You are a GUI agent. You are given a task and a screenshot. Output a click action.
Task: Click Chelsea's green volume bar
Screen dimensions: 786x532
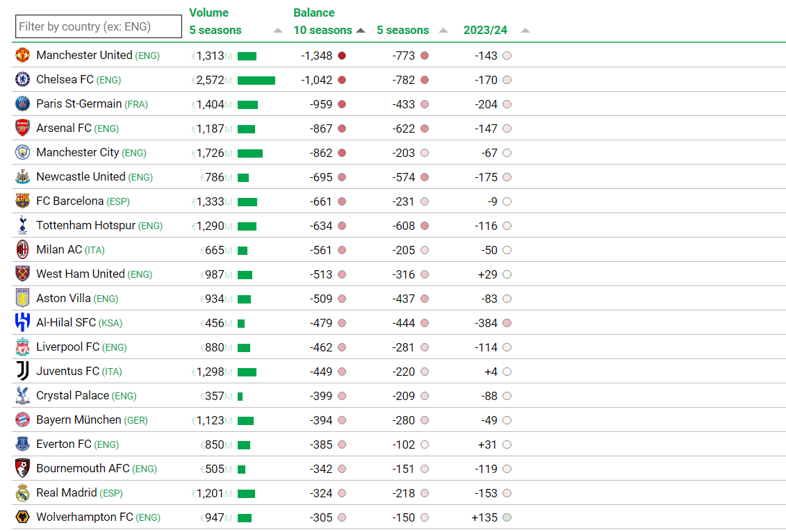[256, 81]
